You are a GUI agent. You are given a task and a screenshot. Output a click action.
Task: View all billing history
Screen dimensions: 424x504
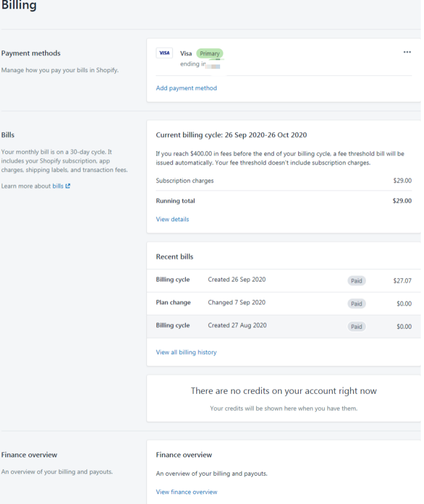coord(186,352)
